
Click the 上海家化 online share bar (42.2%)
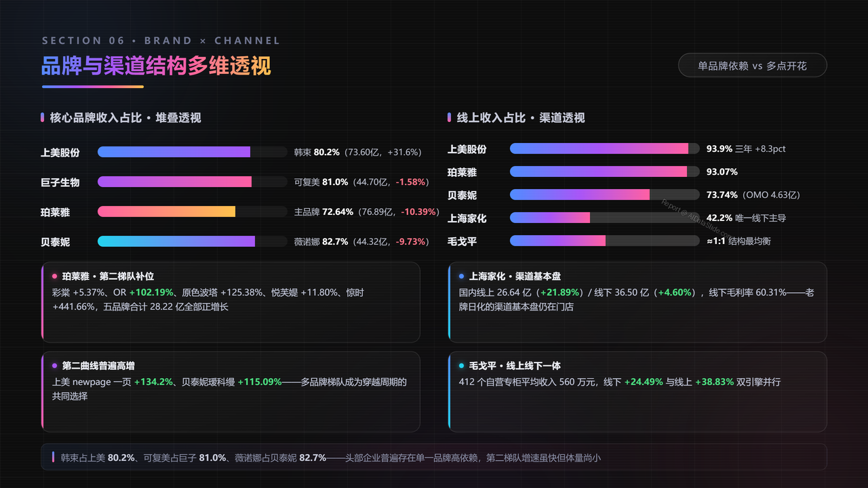[605, 218]
